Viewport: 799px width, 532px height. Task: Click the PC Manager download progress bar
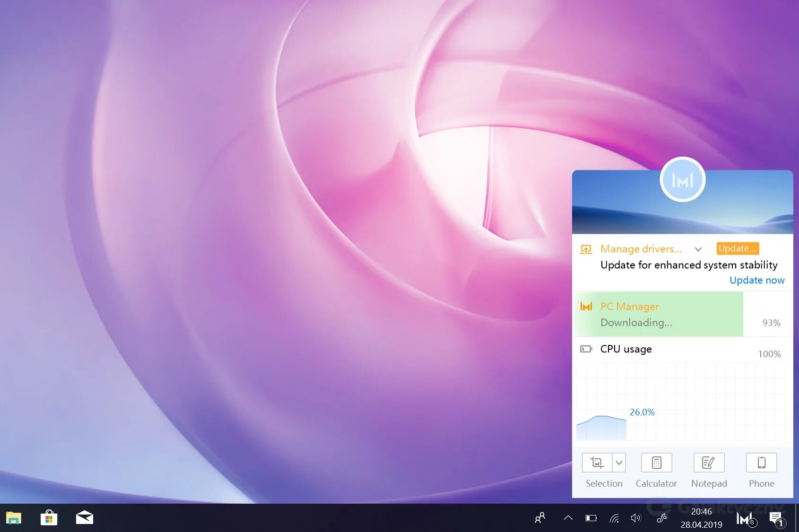click(658, 314)
